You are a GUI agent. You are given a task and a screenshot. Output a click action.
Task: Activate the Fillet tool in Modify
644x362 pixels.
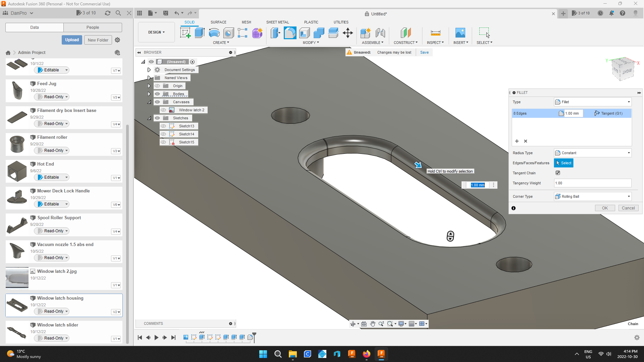[x=290, y=33]
